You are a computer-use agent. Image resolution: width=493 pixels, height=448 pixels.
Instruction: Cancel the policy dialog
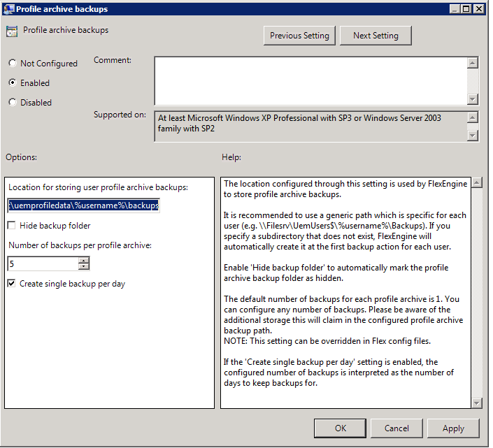[396, 428]
